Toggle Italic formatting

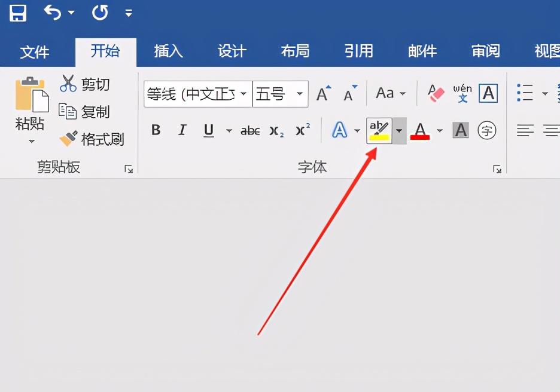point(182,130)
